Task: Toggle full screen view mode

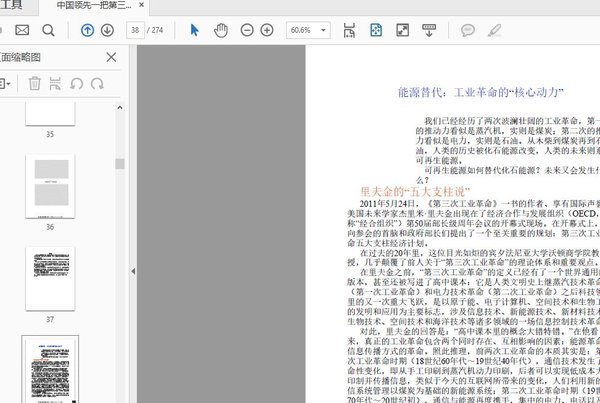Action: 402,31
